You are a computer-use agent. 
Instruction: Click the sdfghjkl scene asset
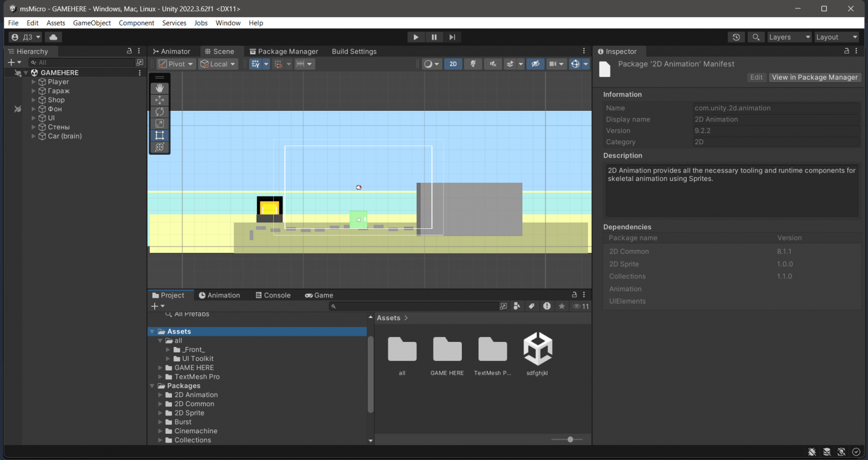537,354
